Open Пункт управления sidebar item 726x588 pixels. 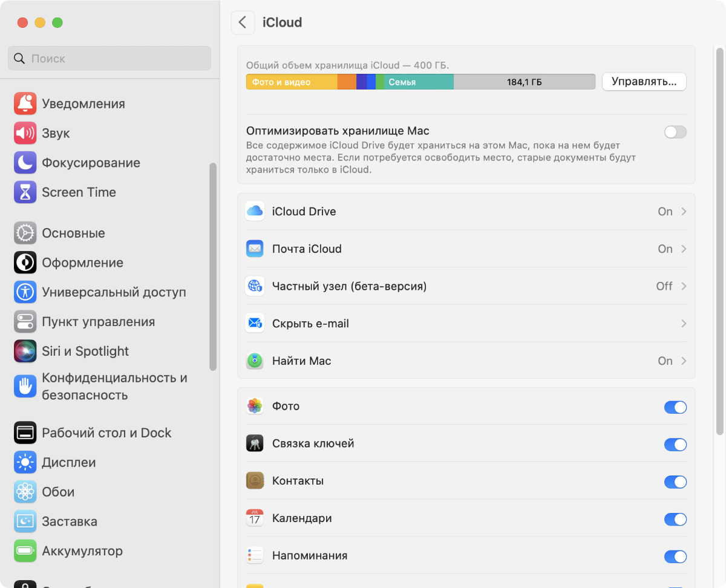tap(98, 322)
